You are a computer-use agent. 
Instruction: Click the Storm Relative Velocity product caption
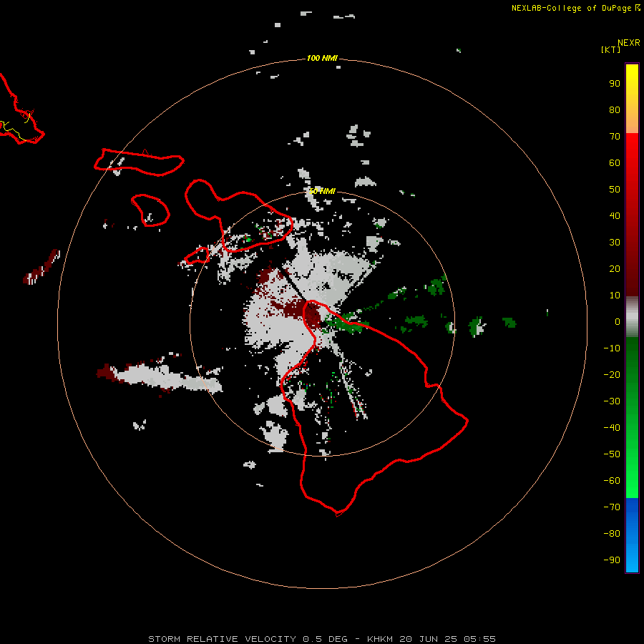pyautogui.click(x=321, y=639)
